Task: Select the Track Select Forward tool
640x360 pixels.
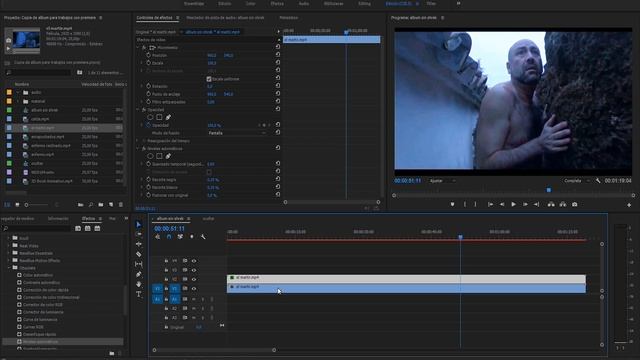Action: (138, 234)
